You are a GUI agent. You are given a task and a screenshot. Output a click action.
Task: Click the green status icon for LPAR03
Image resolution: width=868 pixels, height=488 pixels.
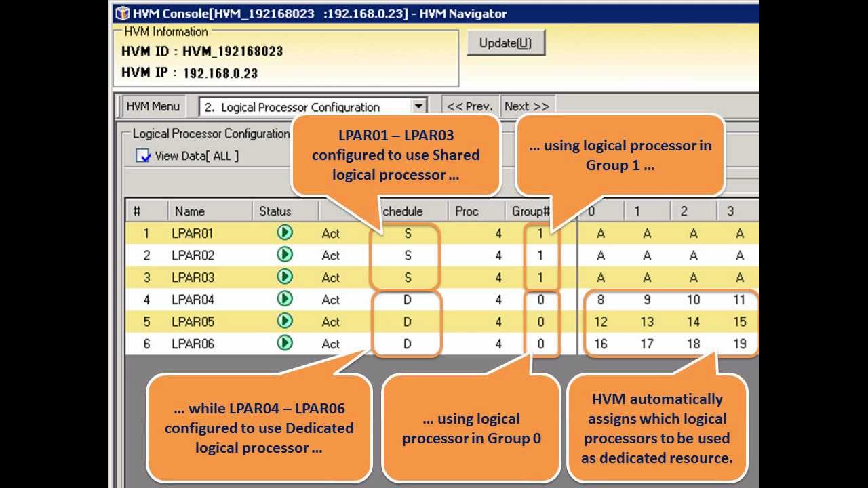point(285,277)
